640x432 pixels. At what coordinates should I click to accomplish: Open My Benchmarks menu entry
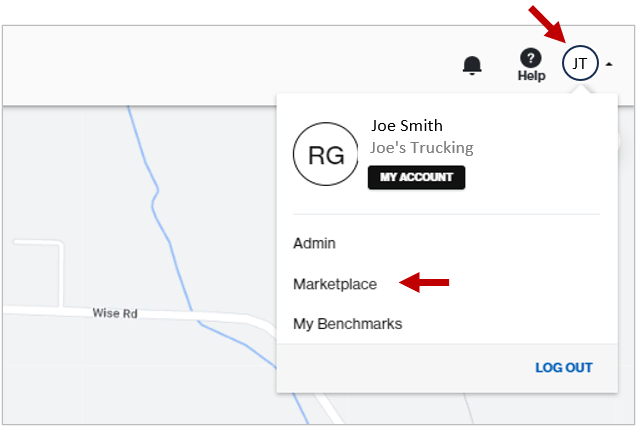click(347, 324)
